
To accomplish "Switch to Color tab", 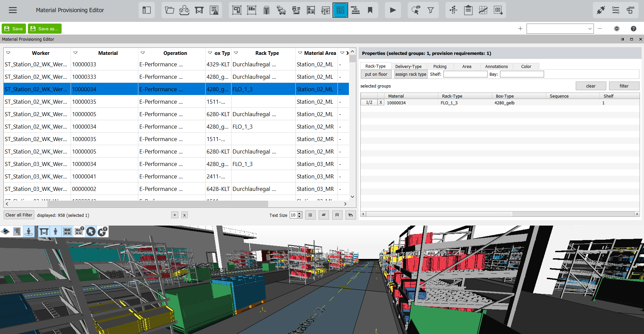I will tap(526, 66).
